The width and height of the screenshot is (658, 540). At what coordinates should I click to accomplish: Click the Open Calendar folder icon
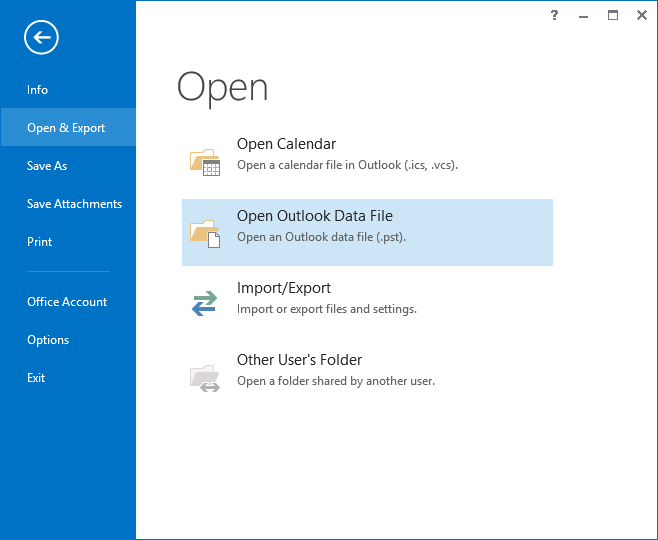point(205,161)
